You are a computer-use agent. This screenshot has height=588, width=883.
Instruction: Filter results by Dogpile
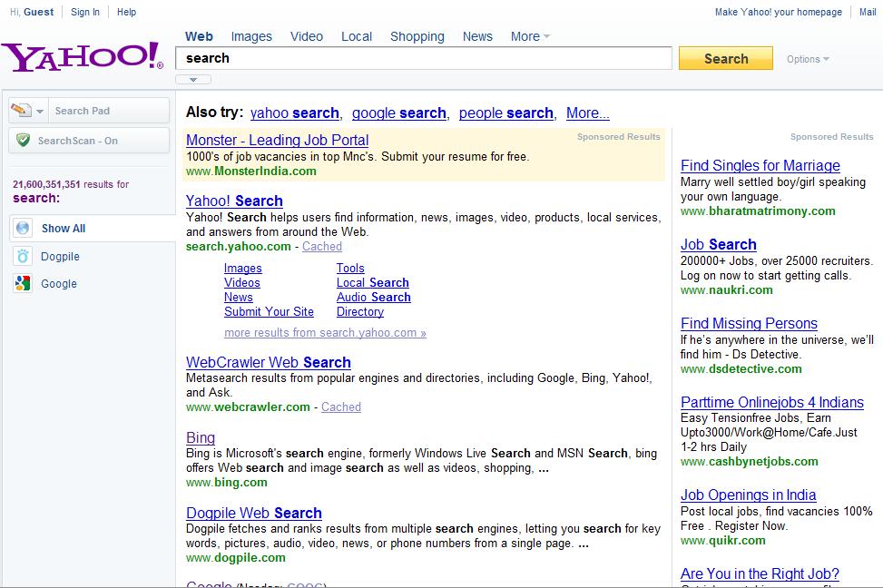[60, 256]
